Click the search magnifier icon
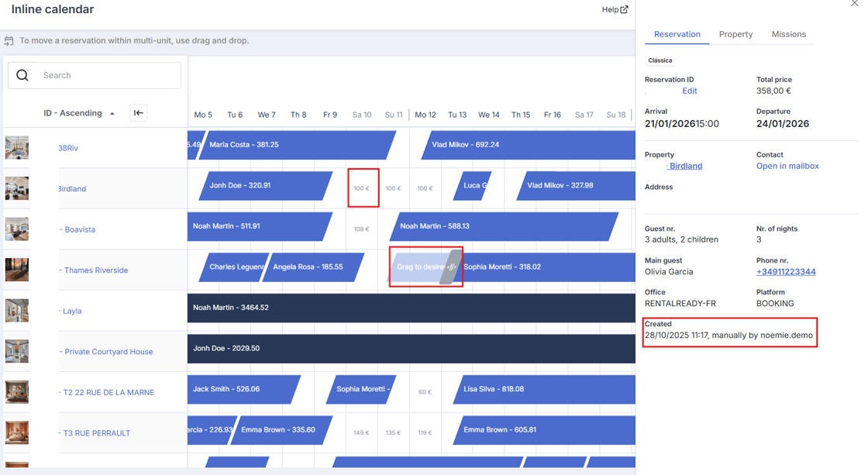 22,75
